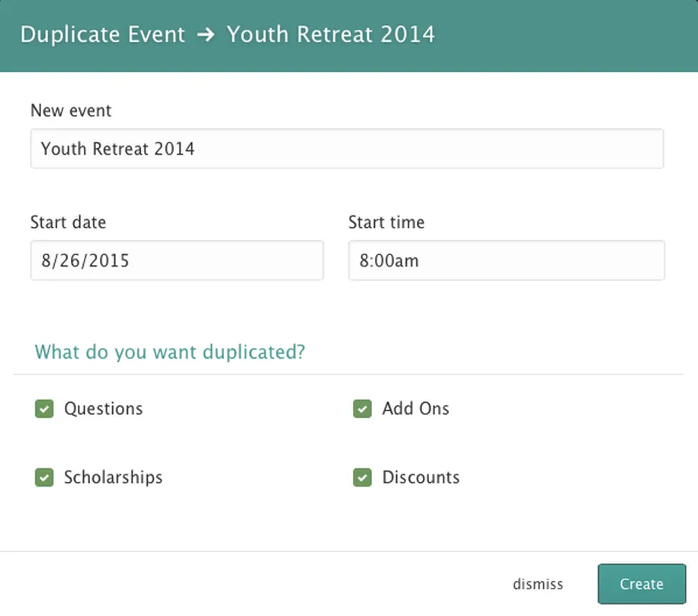This screenshot has height=616, width=698.
Task: Click Youth Retreat 2014 in header
Action: click(x=331, y=35)
